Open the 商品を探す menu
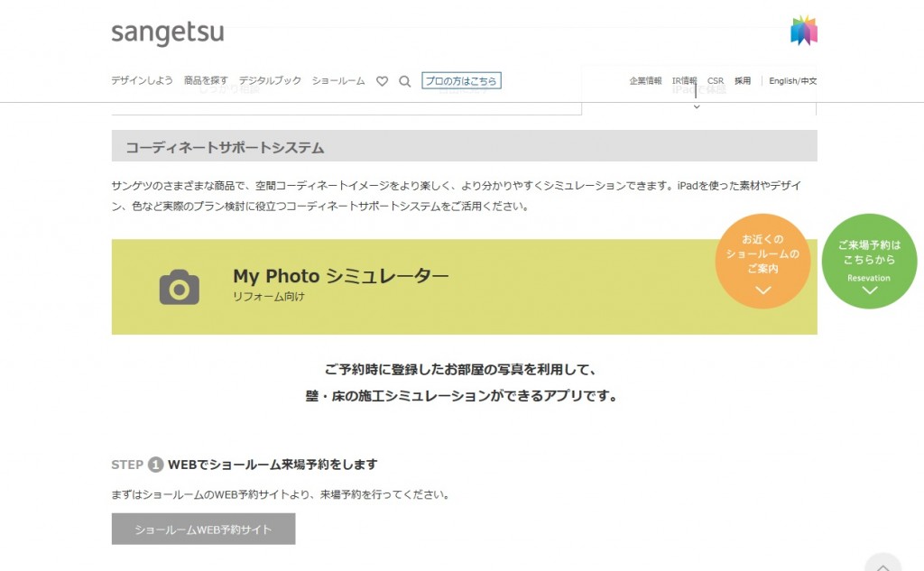Screen dimensions: 924x571 click(206, 80)
